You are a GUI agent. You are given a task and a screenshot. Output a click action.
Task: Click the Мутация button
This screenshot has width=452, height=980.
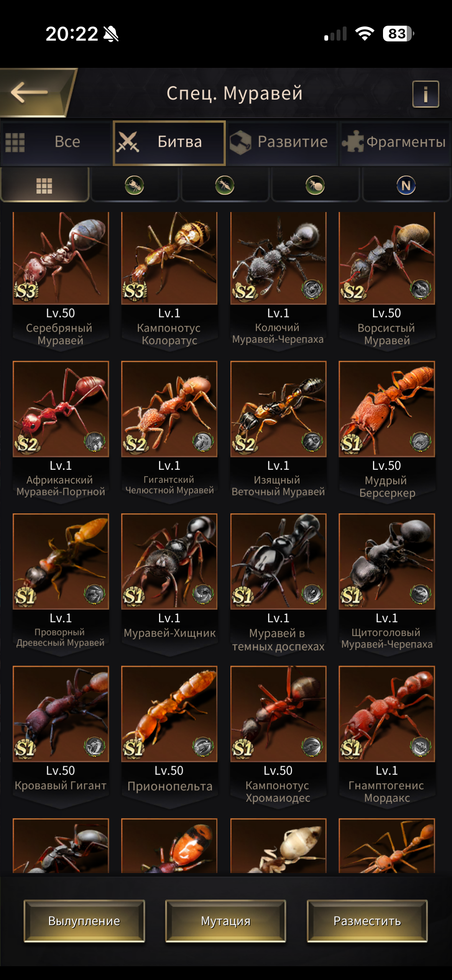pyautogui.click(x=225, y=921)
